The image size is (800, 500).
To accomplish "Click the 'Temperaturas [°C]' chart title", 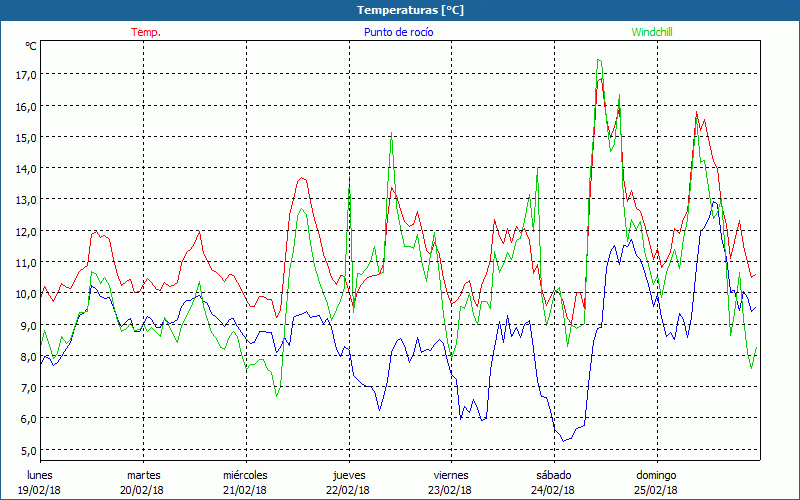I will pyautogui.click(x=411, y=10).
